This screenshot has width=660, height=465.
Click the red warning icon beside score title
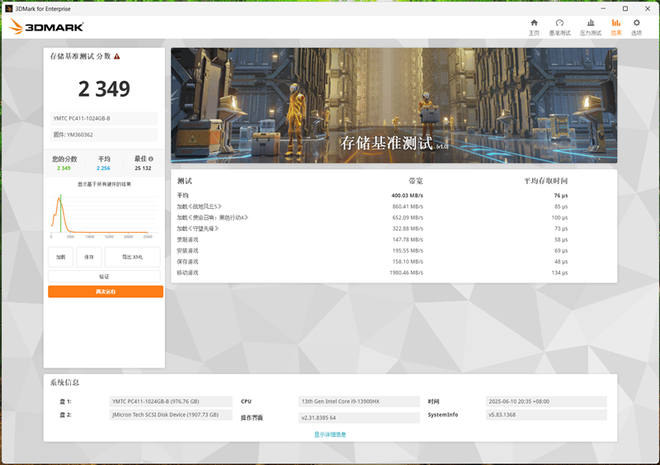click(117, 56)
